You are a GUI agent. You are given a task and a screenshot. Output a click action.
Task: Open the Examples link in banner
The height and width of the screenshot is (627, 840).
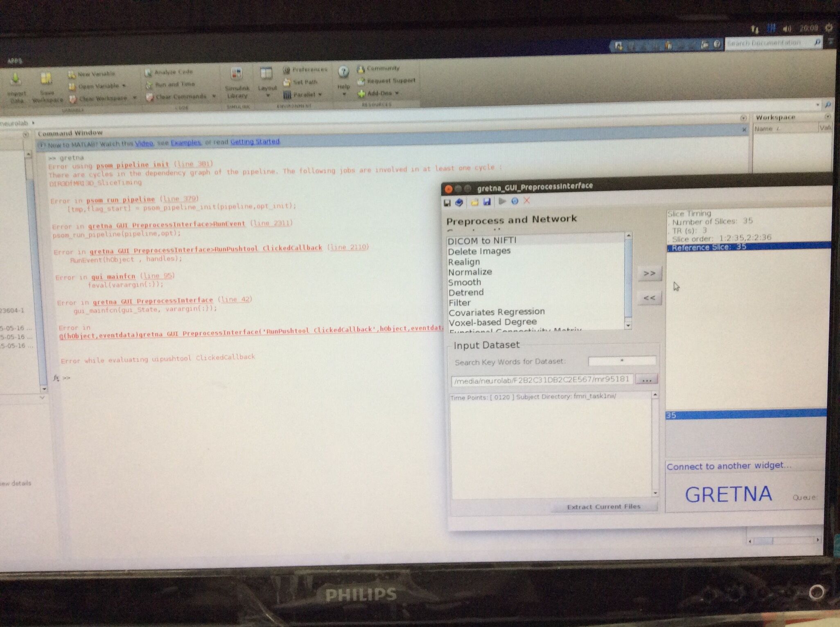[x=186, y=142]
